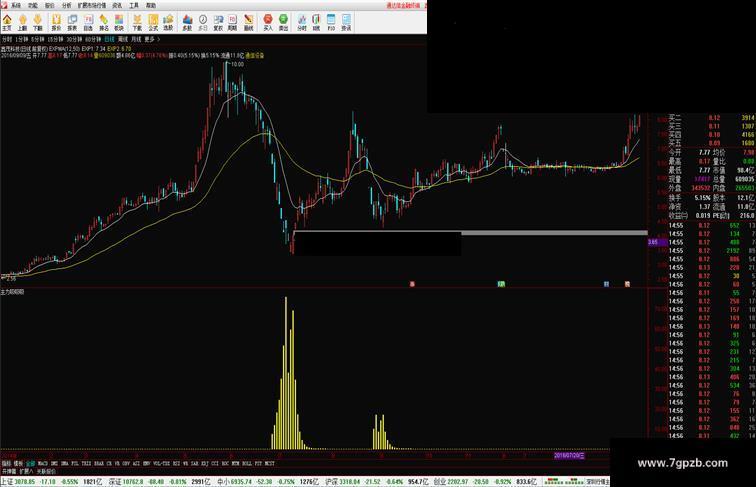The image size is (756, 487).
Task: Click the red info marker on chart axis
Action: [x=412, y=284]
